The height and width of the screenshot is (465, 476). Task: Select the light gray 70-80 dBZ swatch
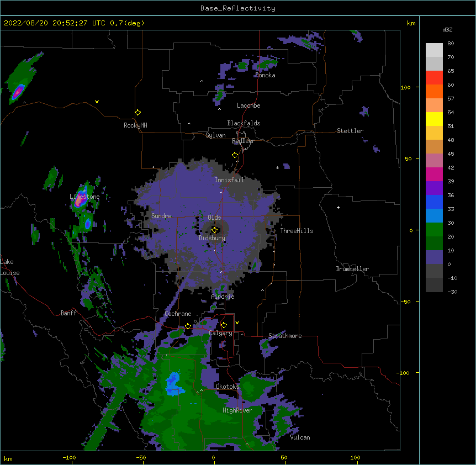pos(434,50)
